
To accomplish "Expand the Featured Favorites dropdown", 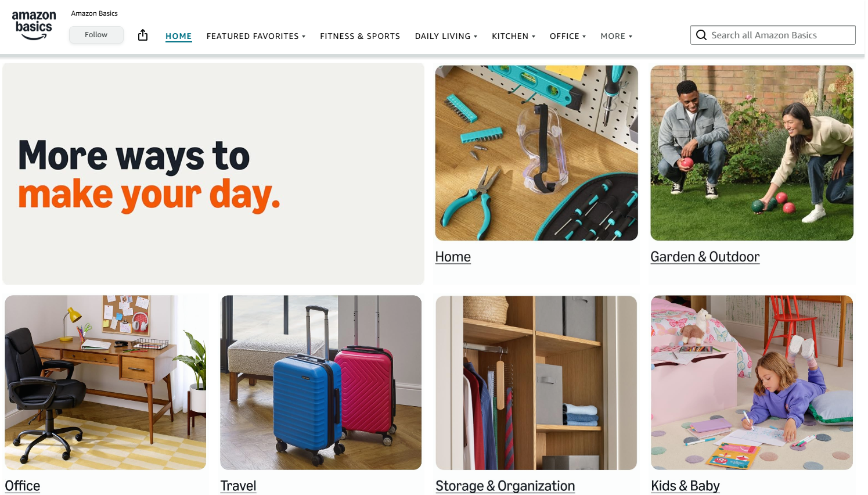I will coord(256,36).
